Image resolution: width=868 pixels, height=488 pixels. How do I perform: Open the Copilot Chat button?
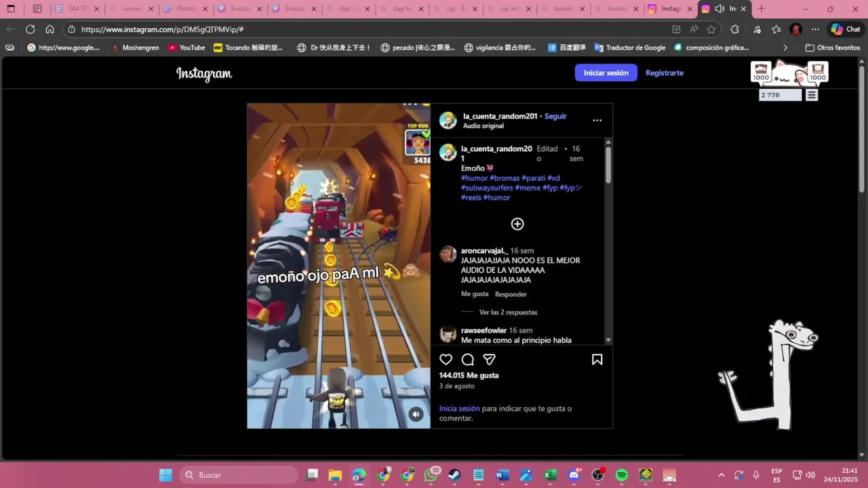846,29
